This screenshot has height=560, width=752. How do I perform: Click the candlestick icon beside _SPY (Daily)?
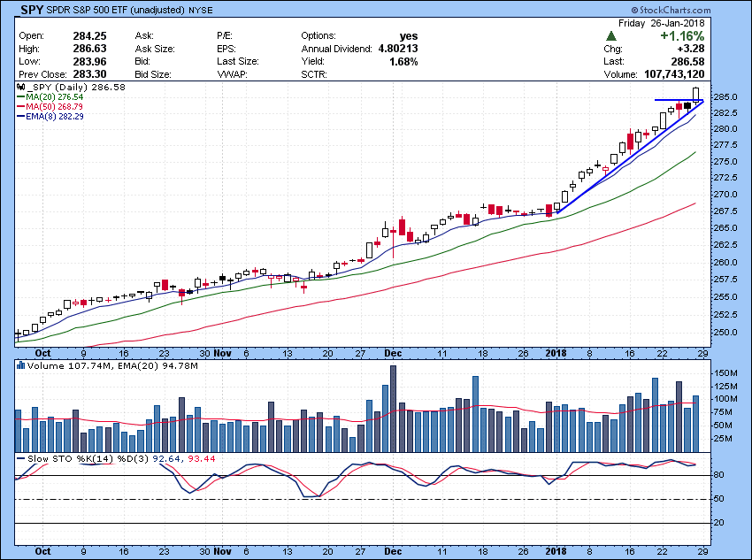(20, 88)
